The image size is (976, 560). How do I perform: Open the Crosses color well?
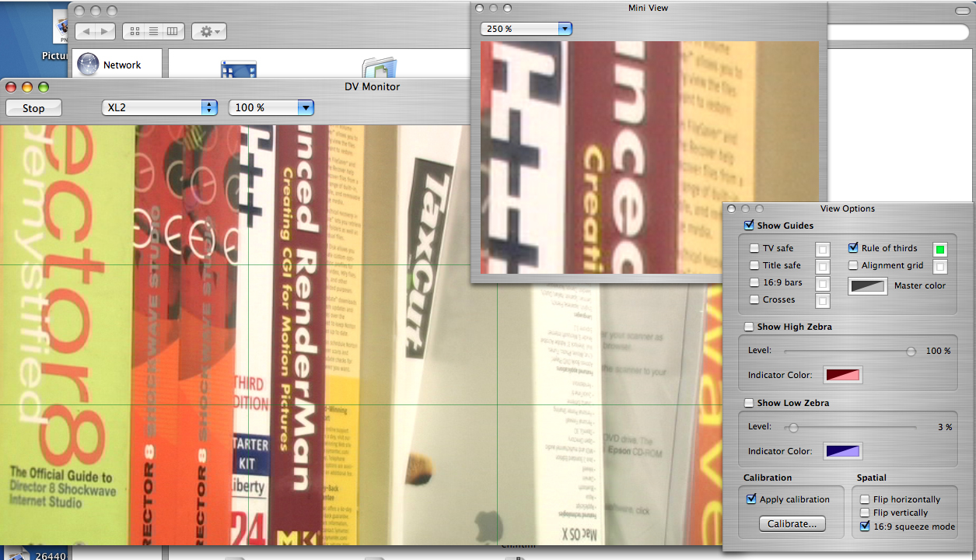pos(823,301)
